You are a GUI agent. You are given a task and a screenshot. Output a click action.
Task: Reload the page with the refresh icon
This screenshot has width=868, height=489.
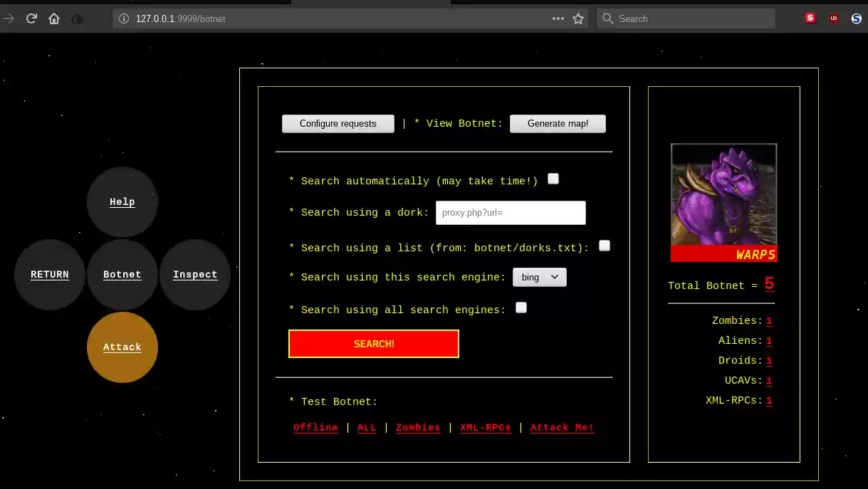coord(31,19)
